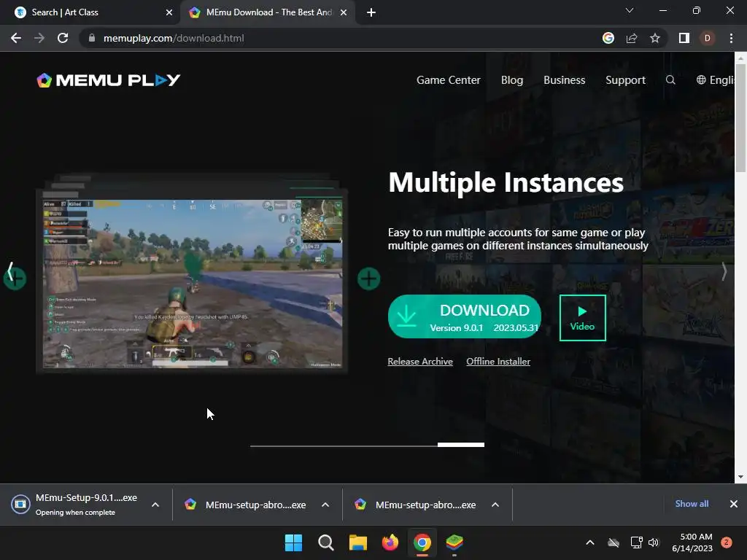Open the Blog menu item

tap(512, 80)
